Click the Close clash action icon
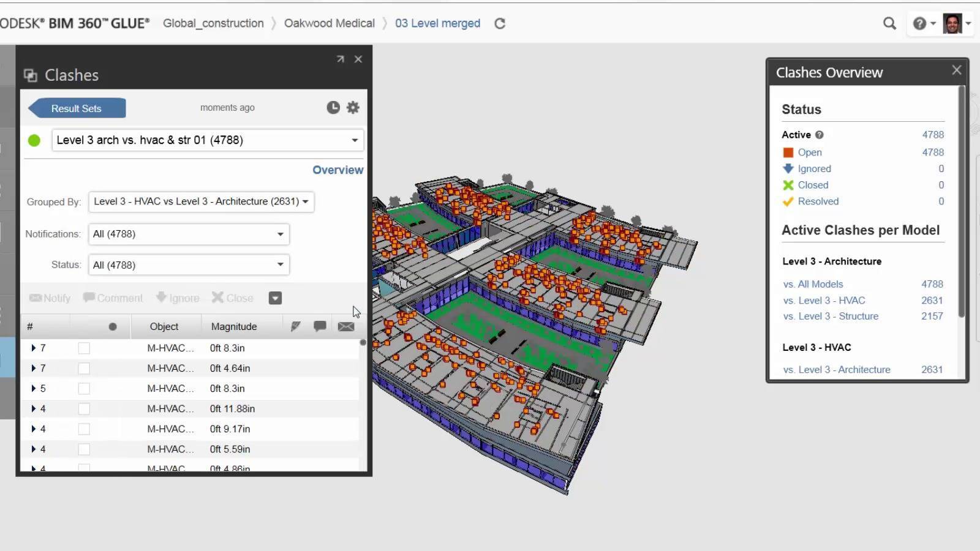980x551 pixels. coord(232,298)
